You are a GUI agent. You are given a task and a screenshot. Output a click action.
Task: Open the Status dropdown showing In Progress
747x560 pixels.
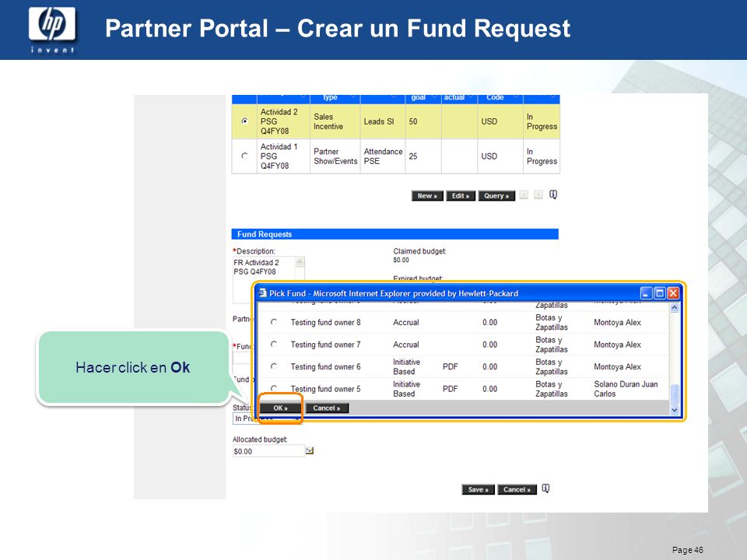[x=266, y=418]
